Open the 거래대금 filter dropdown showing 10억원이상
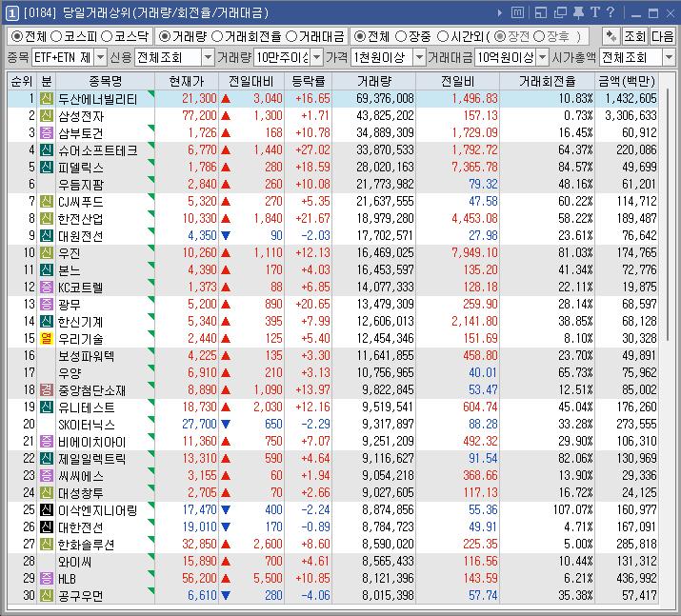This screenshot has width=681, height=616. click(511, 57)
